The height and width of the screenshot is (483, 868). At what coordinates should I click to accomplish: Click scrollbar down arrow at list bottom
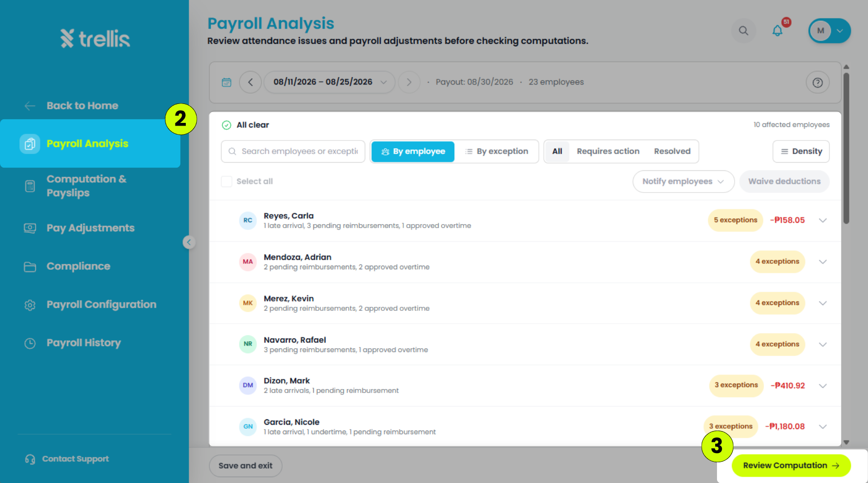[846, 442]
